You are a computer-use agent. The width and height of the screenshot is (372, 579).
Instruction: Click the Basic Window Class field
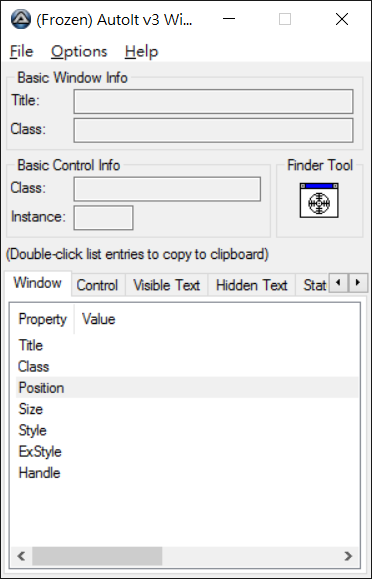click(213, 130)
